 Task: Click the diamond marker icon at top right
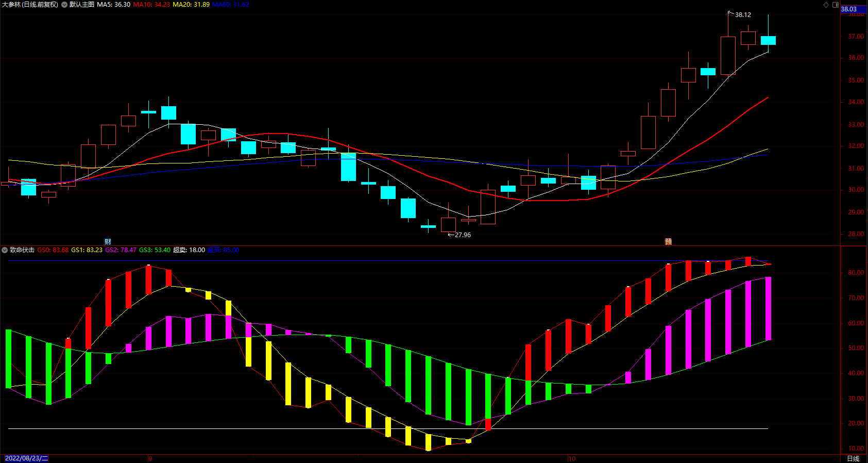826,5
